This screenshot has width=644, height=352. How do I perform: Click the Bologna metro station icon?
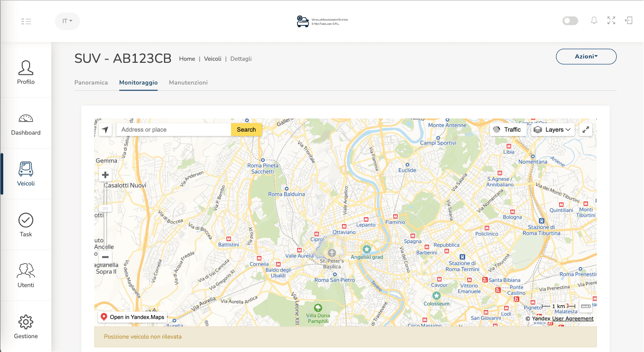(x=512, y=211)
